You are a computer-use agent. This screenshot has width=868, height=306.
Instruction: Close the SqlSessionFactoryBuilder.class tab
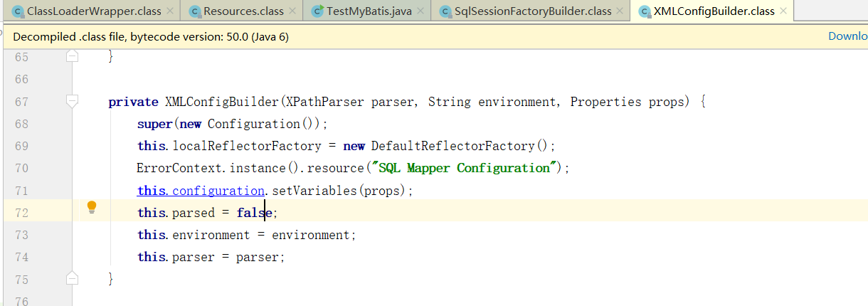(x=620, y=11)
